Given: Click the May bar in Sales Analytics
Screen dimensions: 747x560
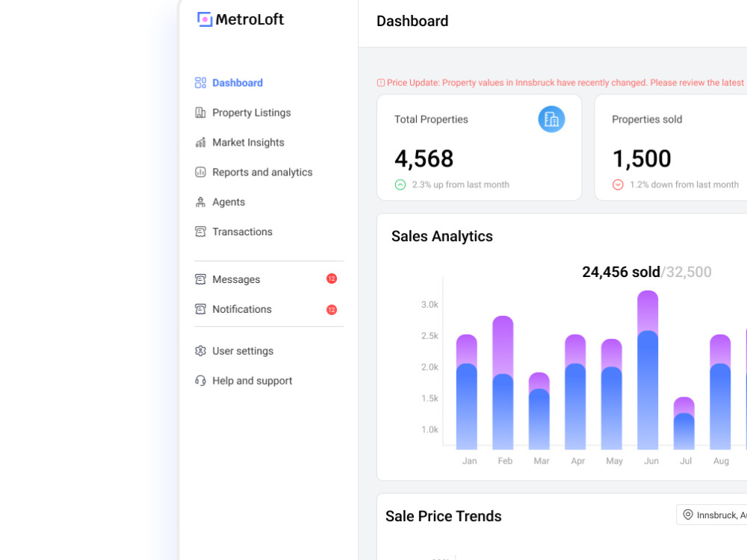Looking at the screenshot, I should pos(611,394).
